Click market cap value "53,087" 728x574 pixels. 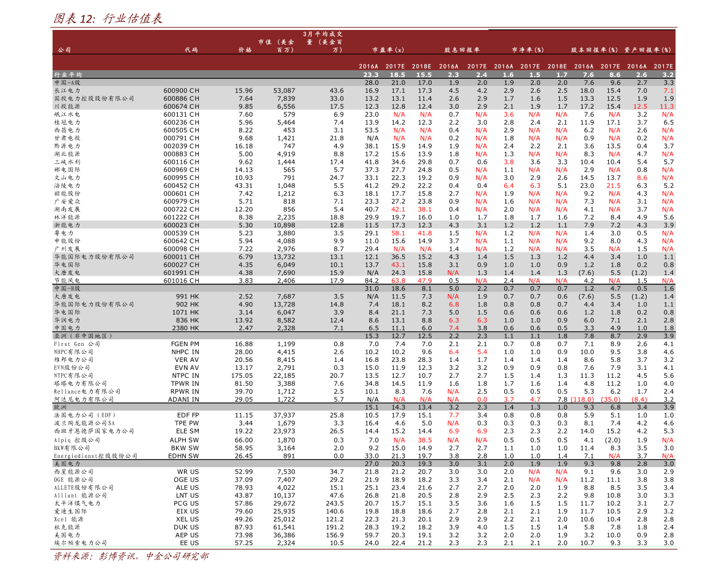pos(284,90)
